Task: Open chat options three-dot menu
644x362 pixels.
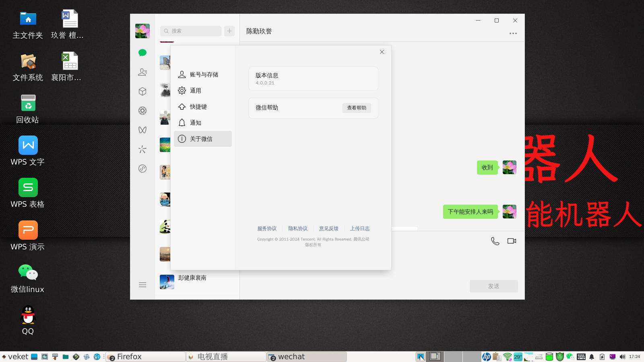Action: click(513, 33)
